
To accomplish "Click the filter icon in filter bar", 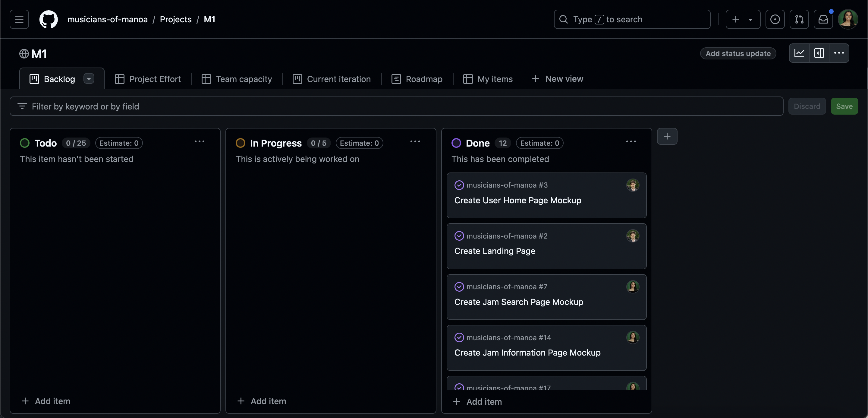I will pos(22,106).
